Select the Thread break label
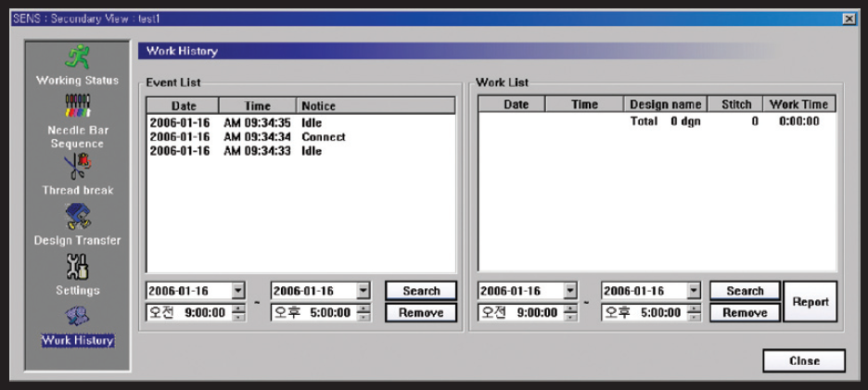The height and width of the screenshot is (390, 868). 78,190
